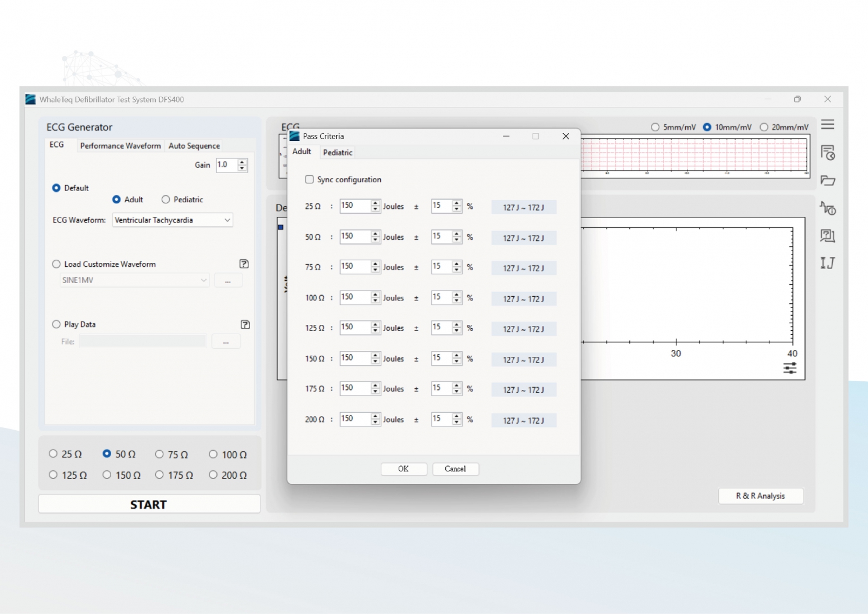The image size is (868, 614).
Task: Enable Sync configuration checkbox
Action: (x=309, y=180)
